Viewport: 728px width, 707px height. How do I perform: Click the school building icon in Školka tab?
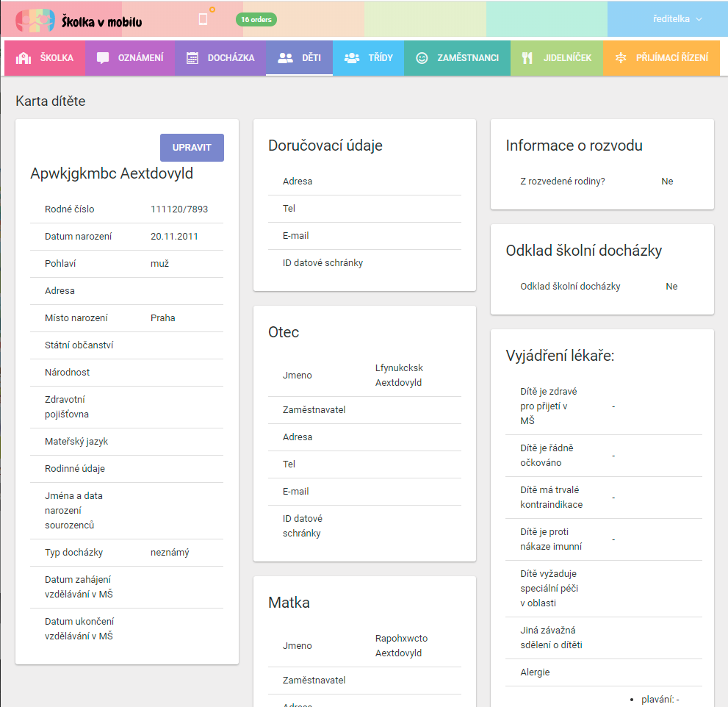24,58
